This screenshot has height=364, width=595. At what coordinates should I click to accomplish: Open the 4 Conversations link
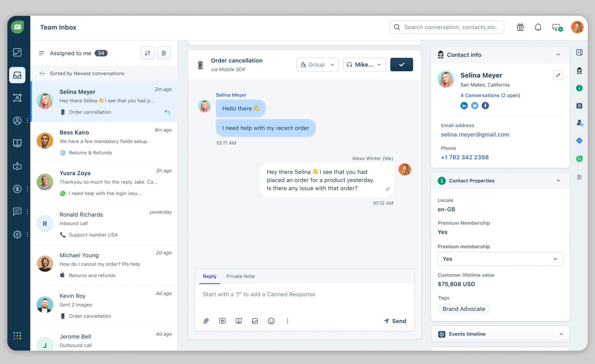click(x=480, y=95)
